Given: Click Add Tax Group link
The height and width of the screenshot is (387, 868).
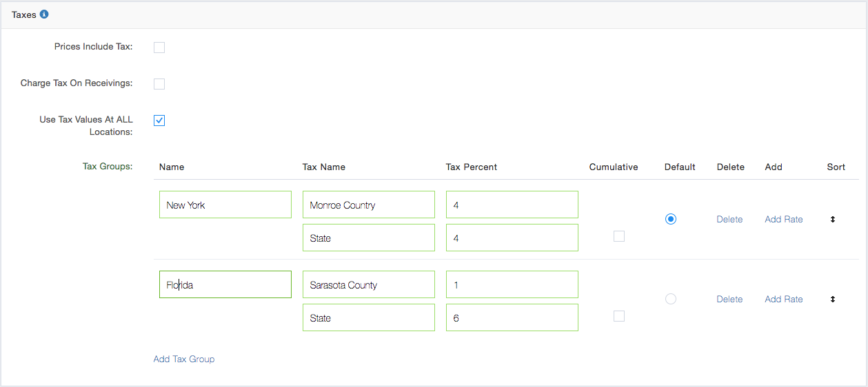Looking at the screenshot, I should click(184, 359).
